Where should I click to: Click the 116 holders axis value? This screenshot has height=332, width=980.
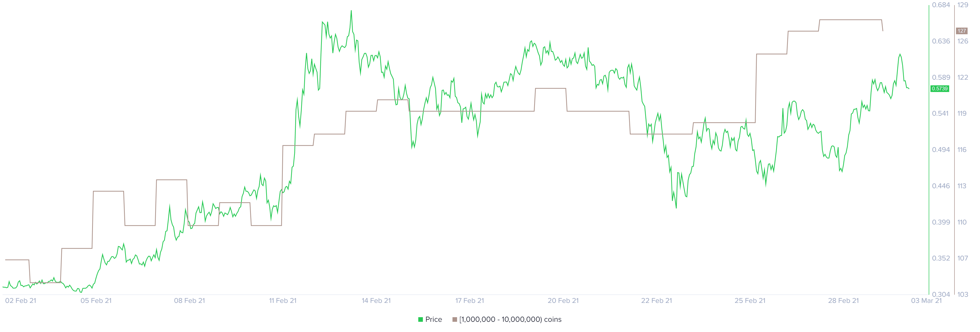point(962,150)
